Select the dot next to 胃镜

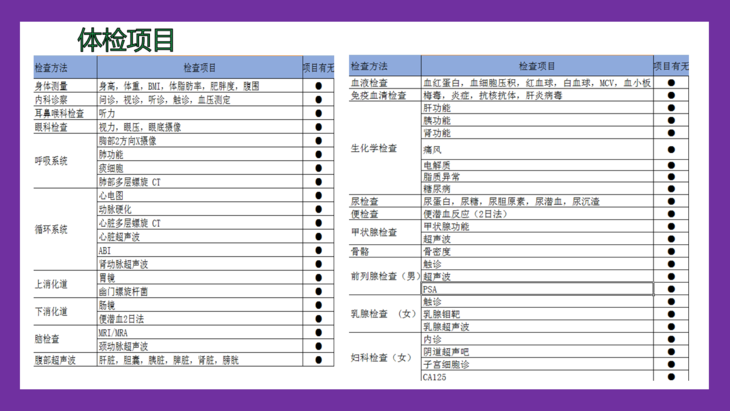pos(319,278)
